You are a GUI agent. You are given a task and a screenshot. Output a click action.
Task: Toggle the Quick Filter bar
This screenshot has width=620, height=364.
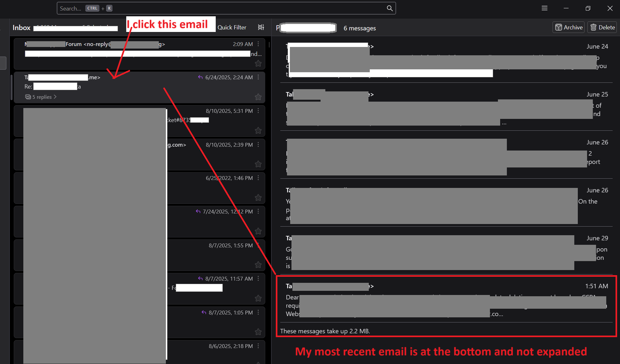tap(232, 27)
